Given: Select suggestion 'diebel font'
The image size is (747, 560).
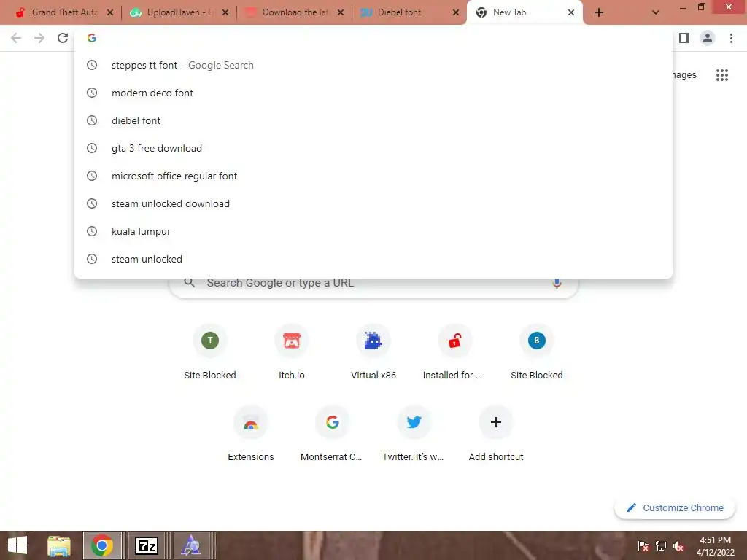Looking at the screenshot, I should (373, 120).
